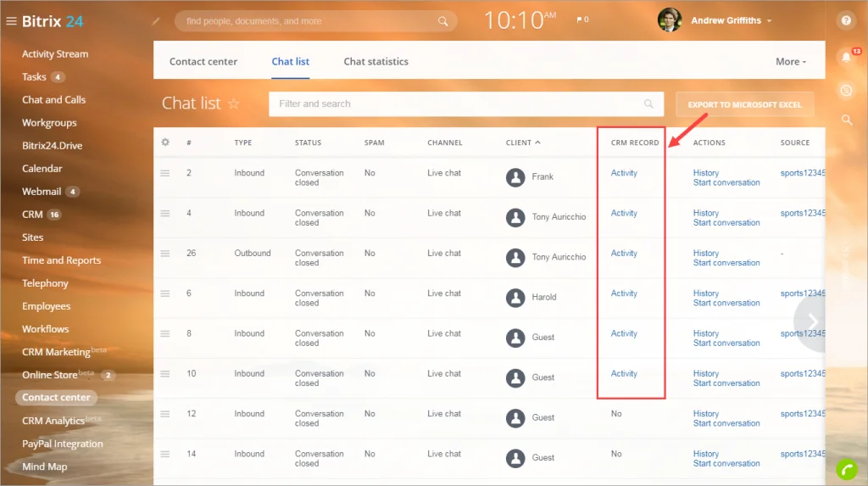The height and width of the screenshot is (486, 868).
Task: Open Telephony in sidebar
Action: [45, 283]
